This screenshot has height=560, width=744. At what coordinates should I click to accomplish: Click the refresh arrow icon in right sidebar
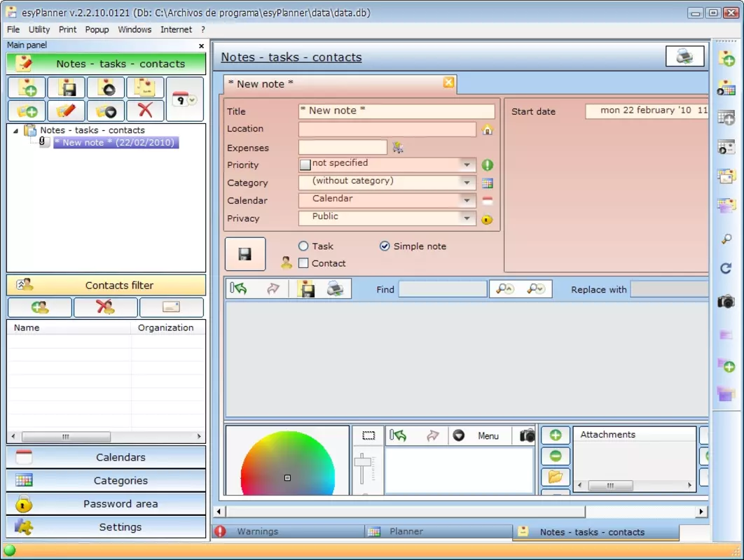click(x=726, y=268)
